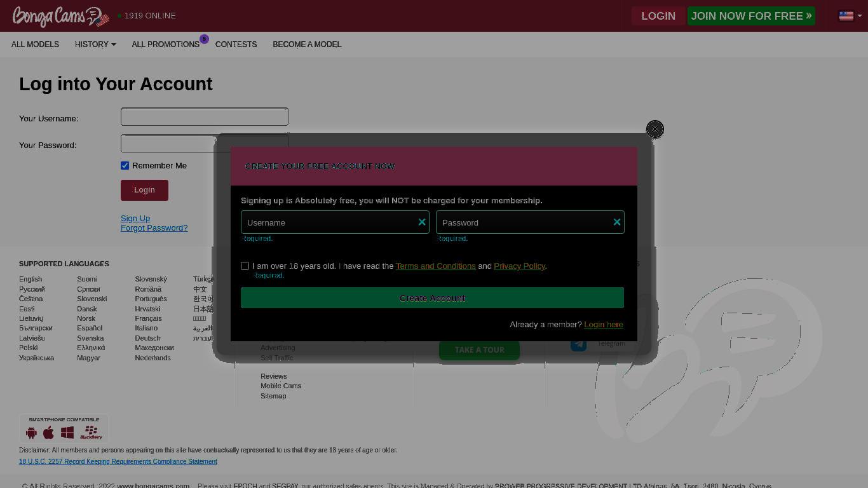Select Suomi language
The width and height of the screenshot is (868, 488).
(87, 279)
